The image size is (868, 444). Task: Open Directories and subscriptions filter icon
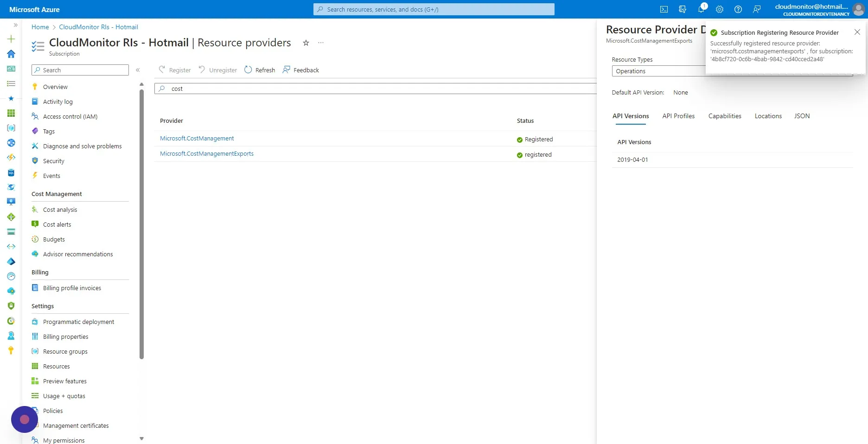click(x=683, y=9)
